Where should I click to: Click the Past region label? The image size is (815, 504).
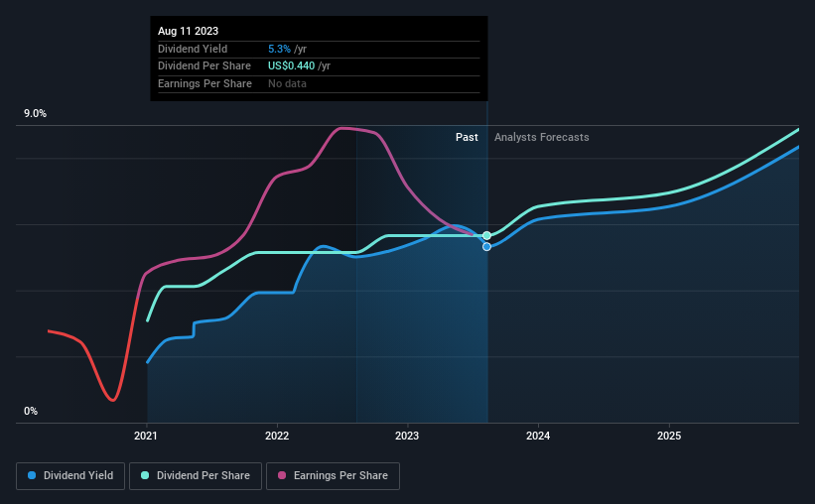467,137
